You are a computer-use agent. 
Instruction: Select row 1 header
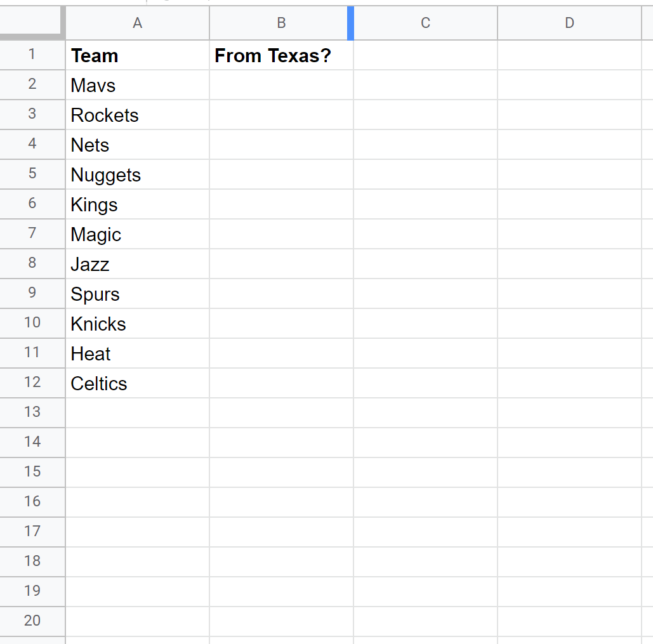pos(32,56)
